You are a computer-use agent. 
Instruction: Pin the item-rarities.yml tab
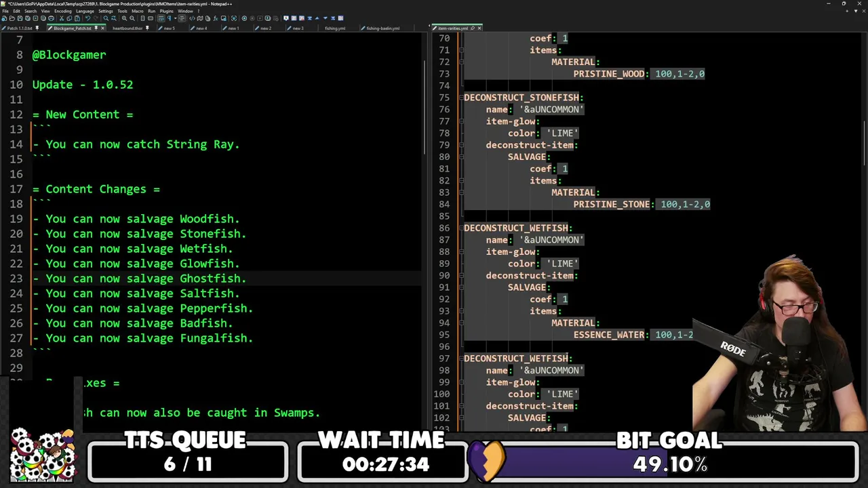(x=473, y=28)
